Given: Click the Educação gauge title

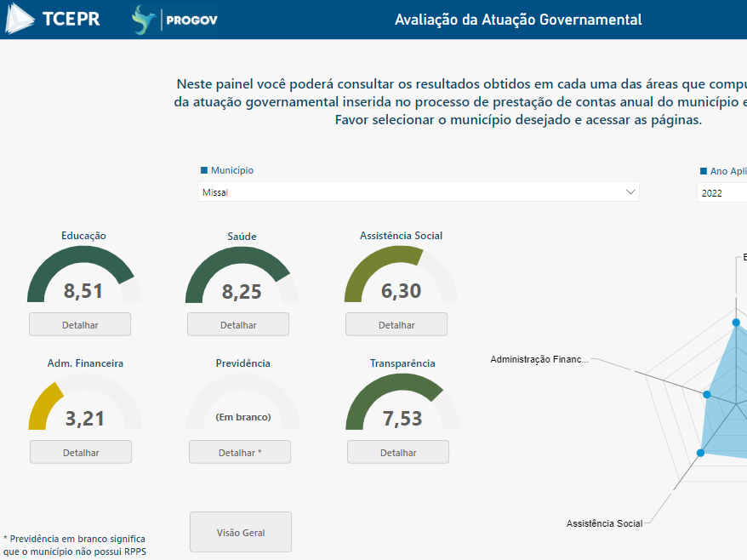Looking at the screenshot, I should [x=84, y=236].
